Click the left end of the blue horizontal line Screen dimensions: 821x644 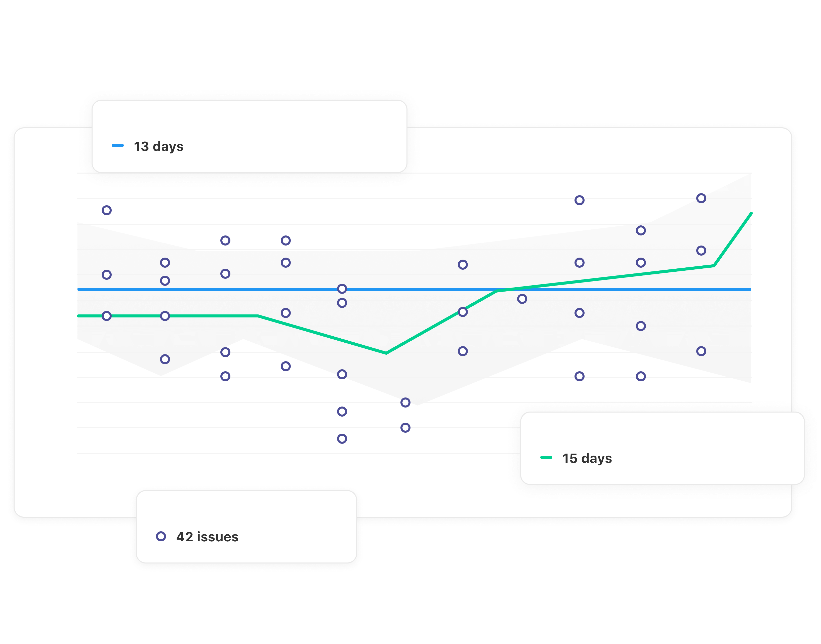point(78,289)
